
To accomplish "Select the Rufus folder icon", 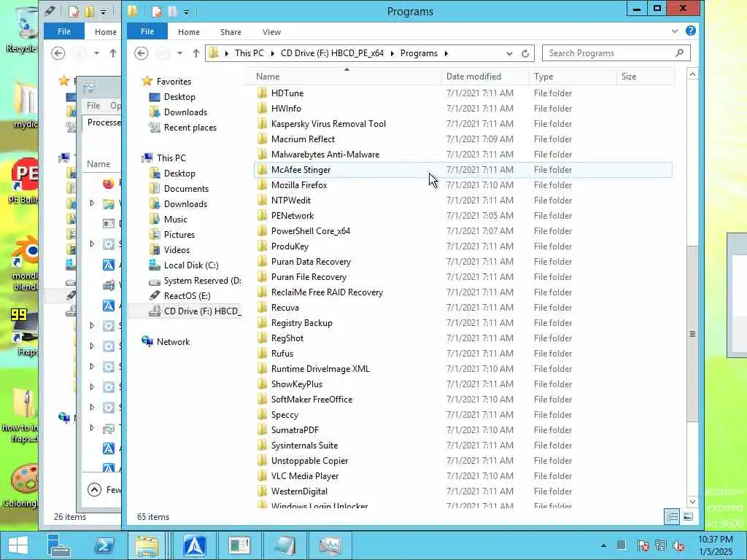I will (262, 354).
